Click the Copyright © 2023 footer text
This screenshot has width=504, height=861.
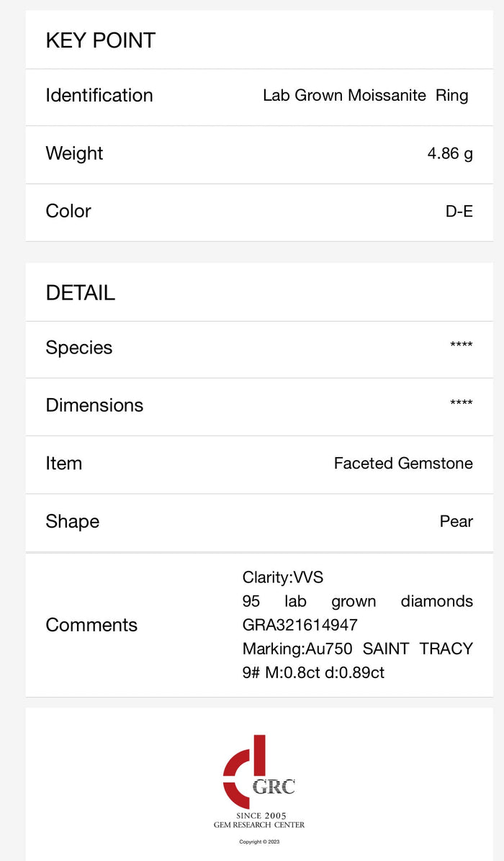(258, 842)
